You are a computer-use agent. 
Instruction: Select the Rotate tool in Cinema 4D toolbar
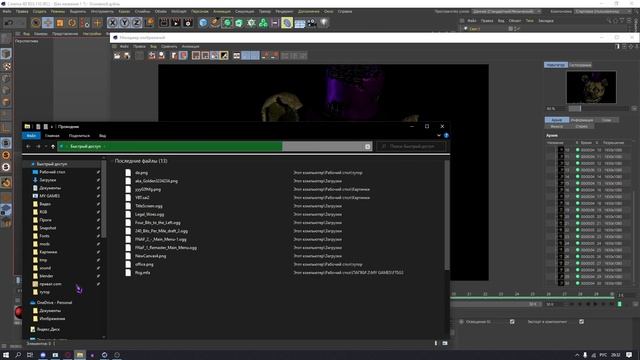coord(72,23)
